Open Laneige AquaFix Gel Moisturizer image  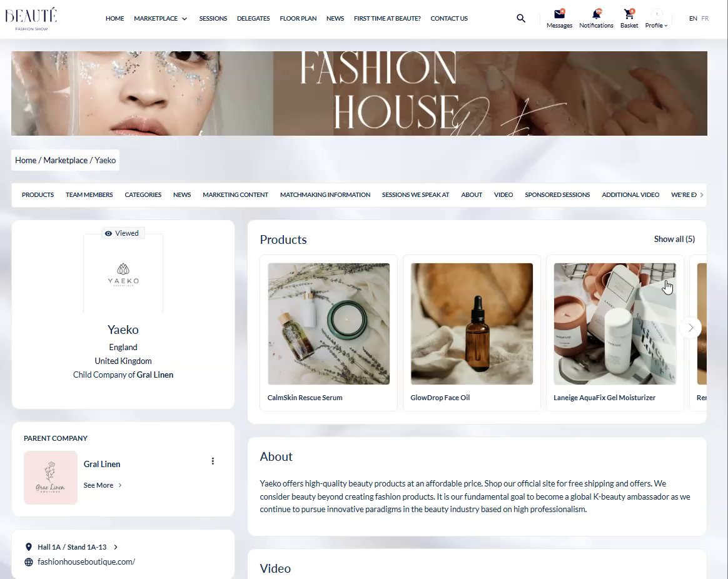tap(615, 324)
